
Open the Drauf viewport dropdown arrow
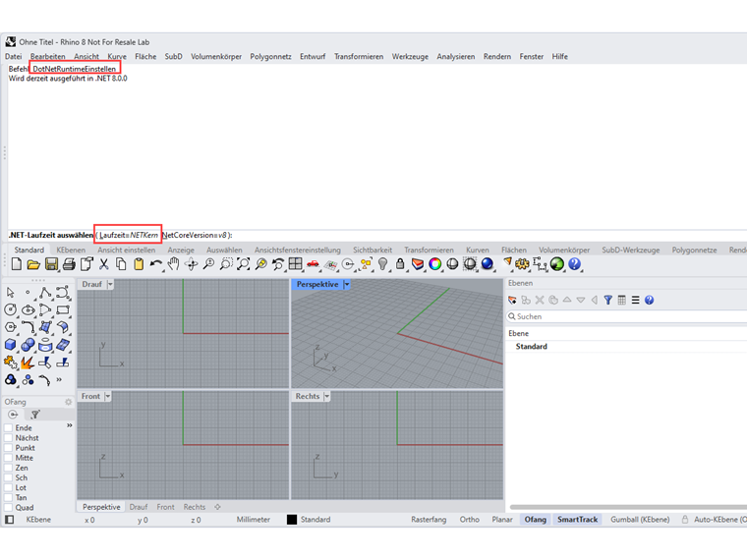coord(110,284)
